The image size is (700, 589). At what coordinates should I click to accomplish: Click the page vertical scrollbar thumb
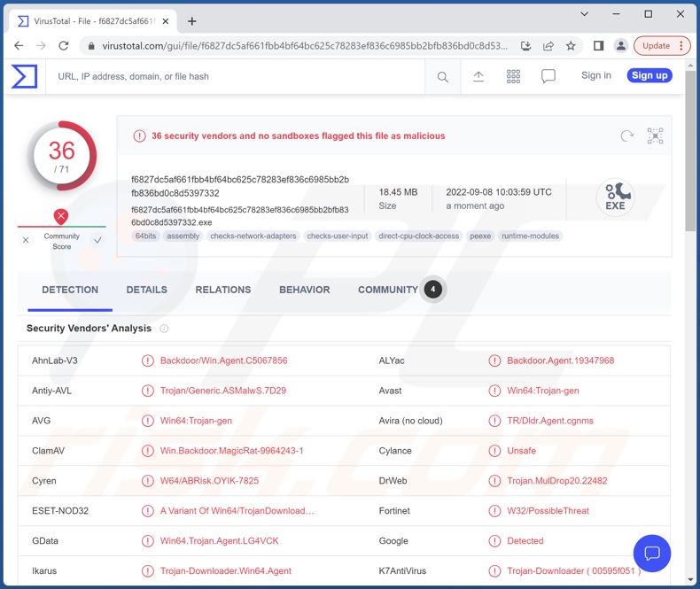[x=690, y=151]
